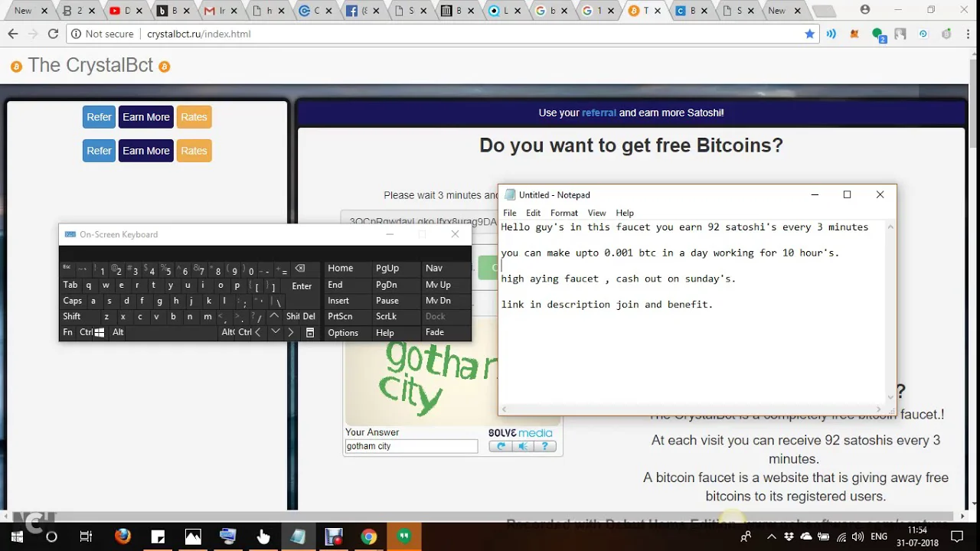Open Task View on the taskbar
The height and width of the screenshot is (551, 980).
(86, 537)
